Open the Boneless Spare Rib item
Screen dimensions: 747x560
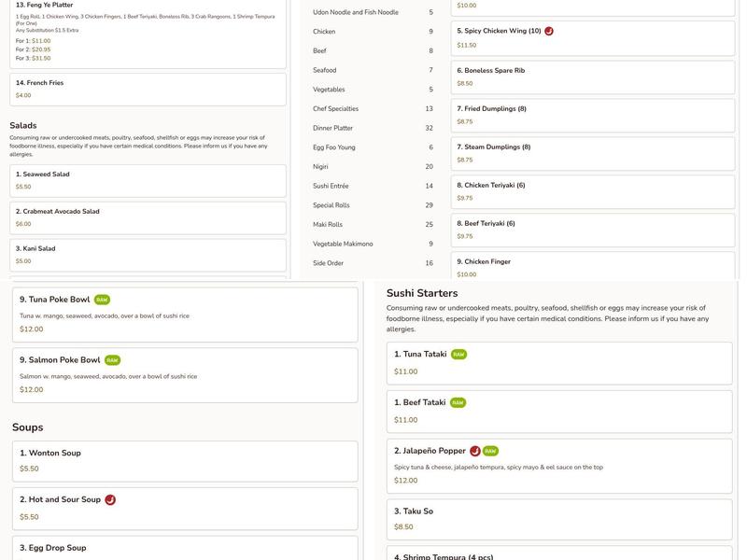point(593,77)
